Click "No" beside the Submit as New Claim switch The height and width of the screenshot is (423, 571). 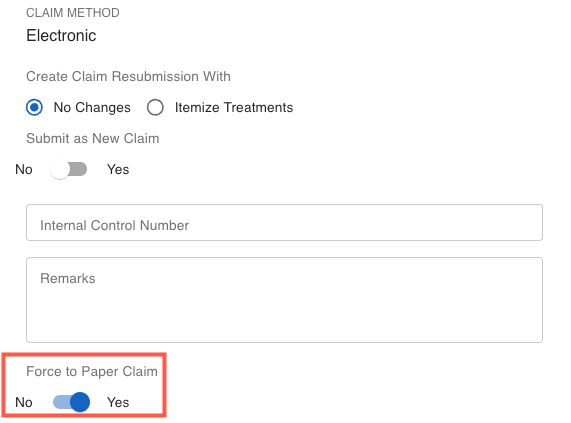coord(24,170)
